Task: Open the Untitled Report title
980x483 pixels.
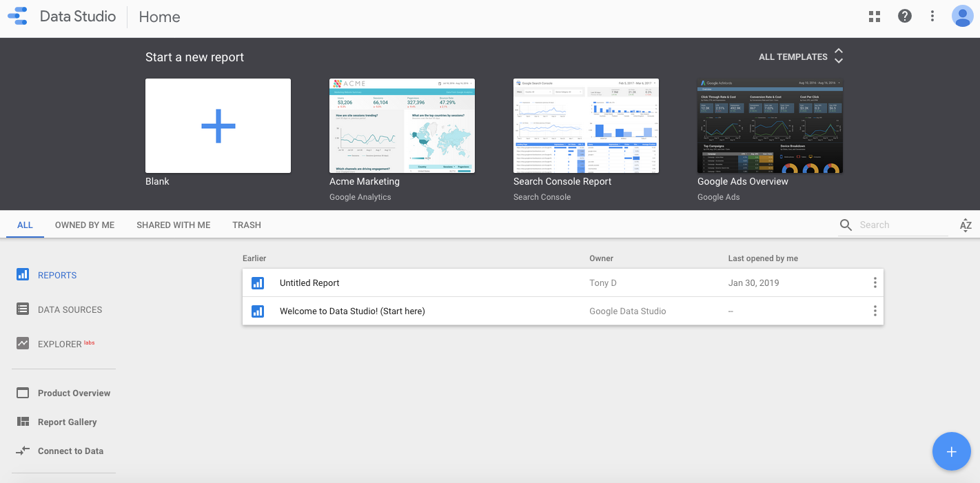Action: click(x=309, y=283)
